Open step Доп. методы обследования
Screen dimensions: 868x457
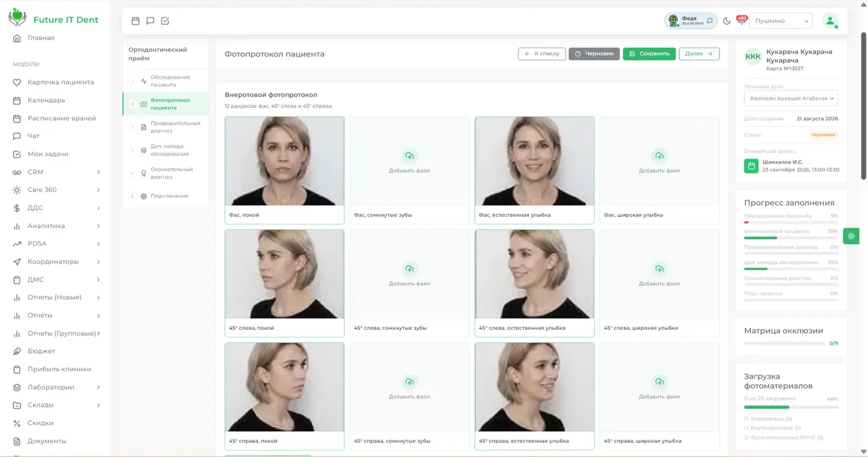[x=165, y=150]
